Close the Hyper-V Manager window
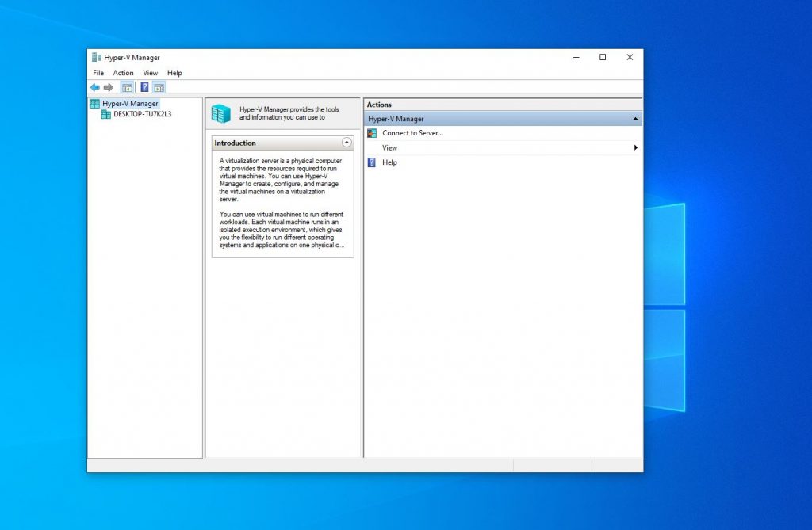The image size is (812, 530). coord(630,58)
